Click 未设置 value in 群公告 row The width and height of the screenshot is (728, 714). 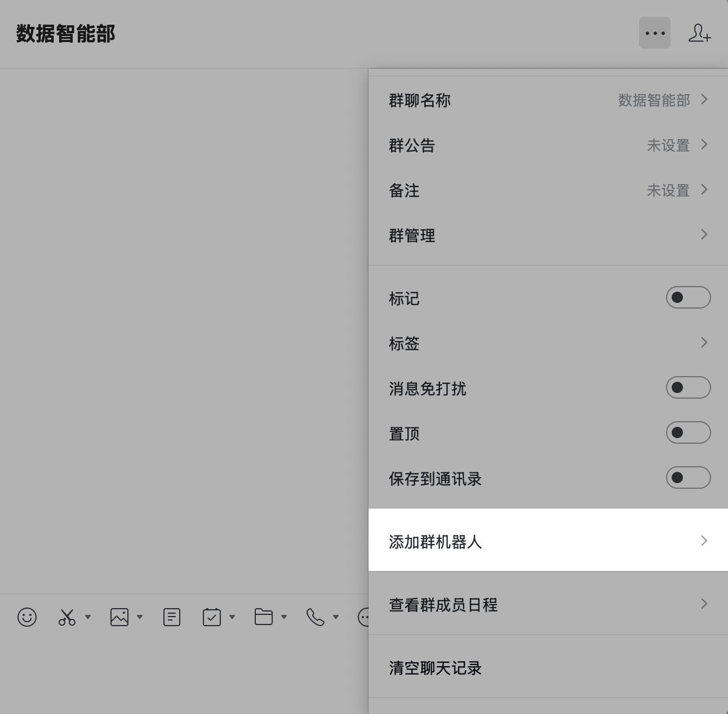668,145
